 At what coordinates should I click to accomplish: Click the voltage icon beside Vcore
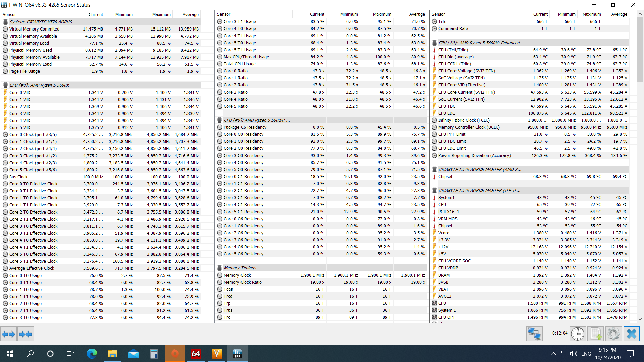tap(434, 233)
